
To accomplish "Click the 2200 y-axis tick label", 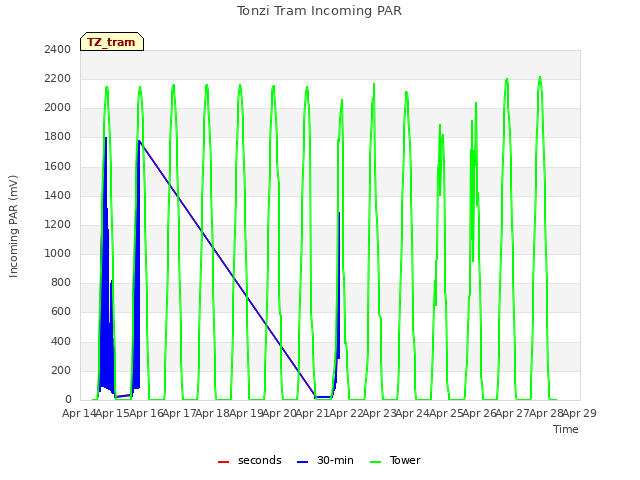I will [58, 78].
